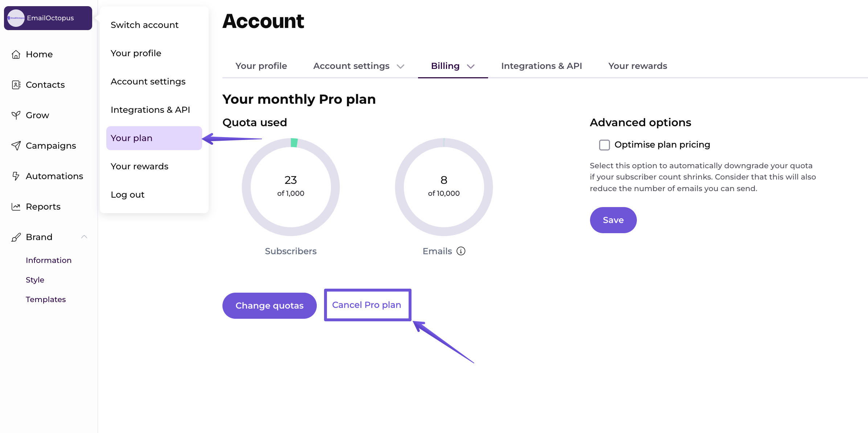The width and height of the screenshot is (868, 433).
Task: View Reports using the chart icon
Action: pyautogui.click(x=16, y=206)
